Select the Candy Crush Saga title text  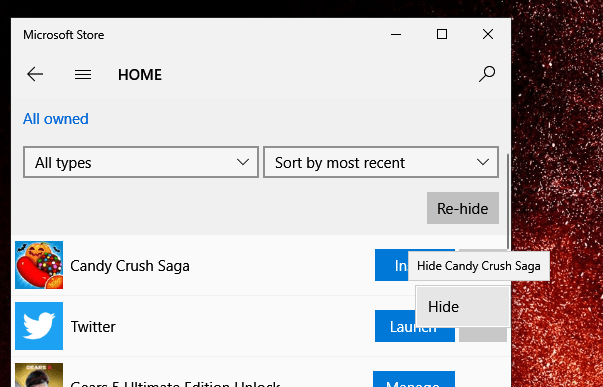130,266
